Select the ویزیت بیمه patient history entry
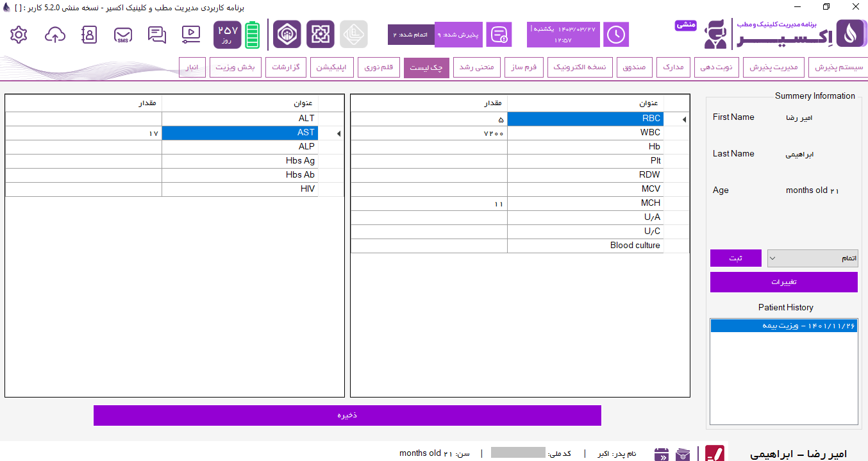The width and height of the screenshot is (868, 461). [783, 326]
